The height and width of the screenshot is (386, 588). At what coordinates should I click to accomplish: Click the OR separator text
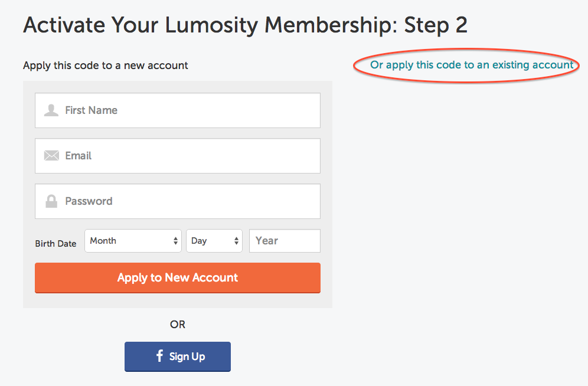tap(178, 324)
